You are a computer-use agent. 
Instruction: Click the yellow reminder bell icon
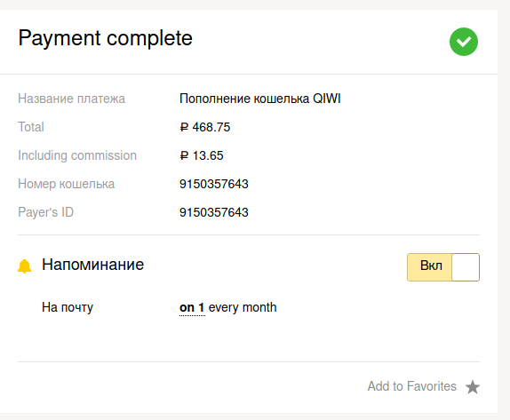[x=24, y=266]
